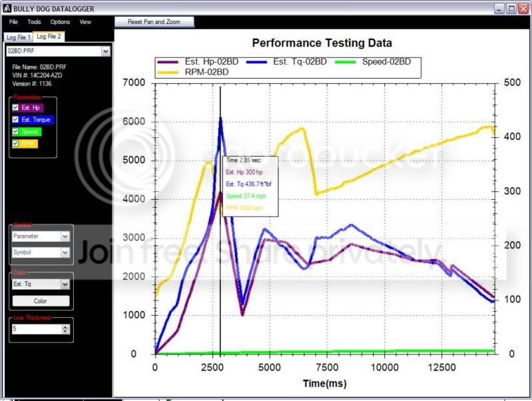The height and width of the screenshot is (401, 532).
Task: Click the Bully Dog Datalogger app icon
Action: [7, 8]
